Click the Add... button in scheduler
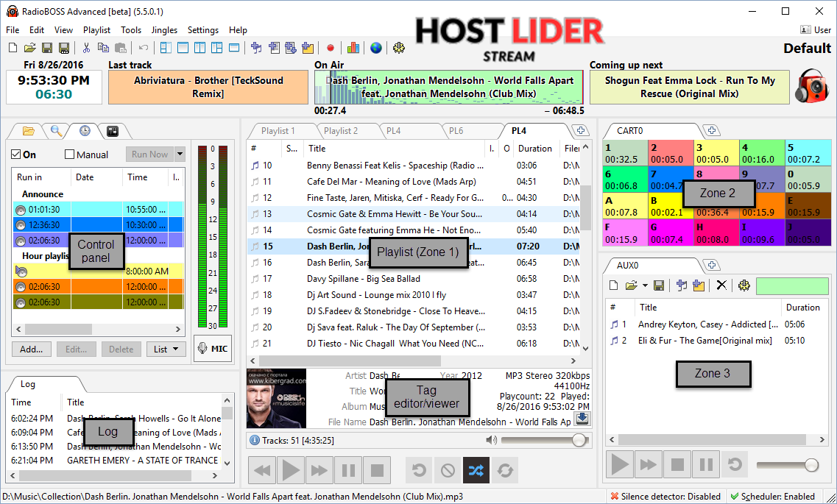 click(x=31, y=349)
